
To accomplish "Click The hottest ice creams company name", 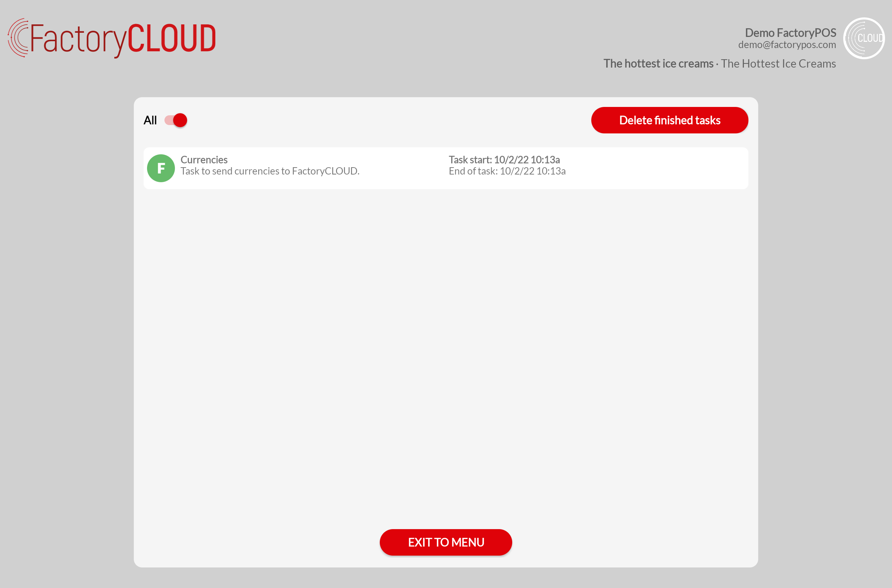I will coord(658,64).
